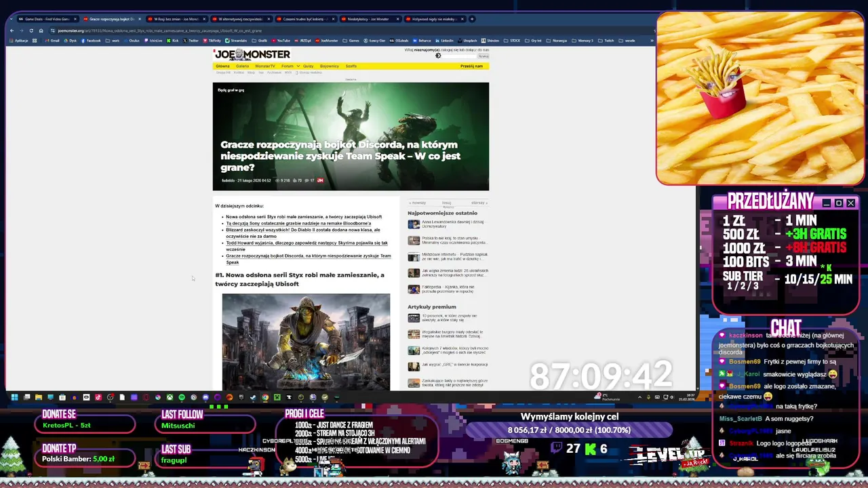Click the 'starszy' navigation link
Screen dimensions: 868x488
coord(479,203)
